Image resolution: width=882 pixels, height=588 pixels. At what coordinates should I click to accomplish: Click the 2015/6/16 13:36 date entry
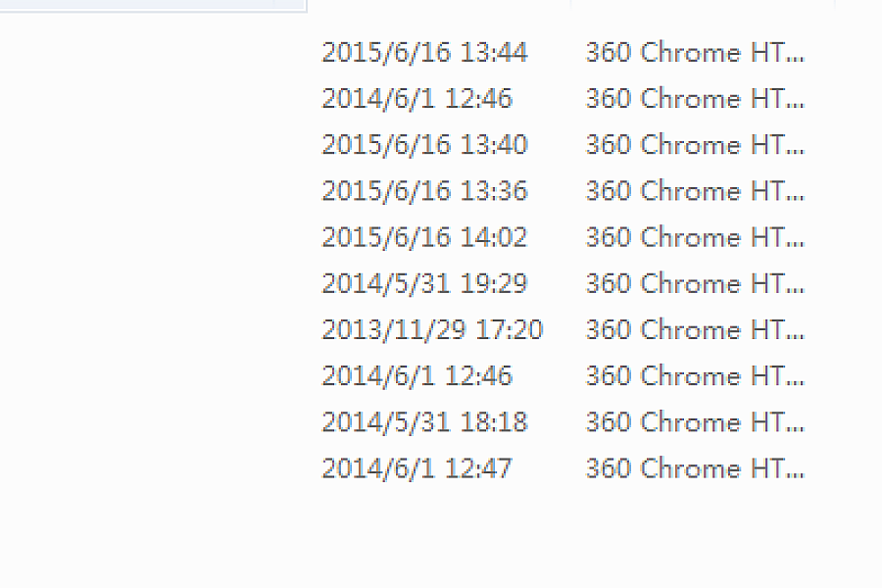tap(424, 191)
